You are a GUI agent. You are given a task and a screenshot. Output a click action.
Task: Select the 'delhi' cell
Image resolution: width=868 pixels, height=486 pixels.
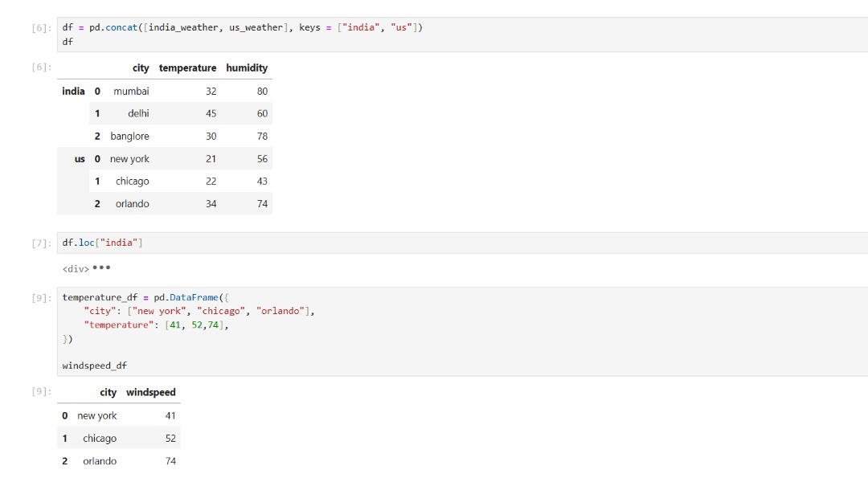(x=138, y=113)
